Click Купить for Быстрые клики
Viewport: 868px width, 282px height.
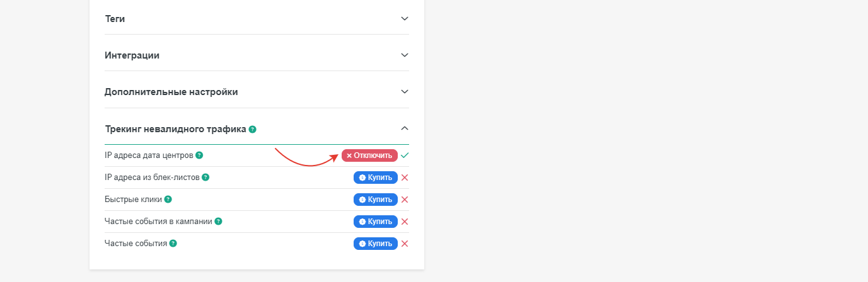pos(376,200)
